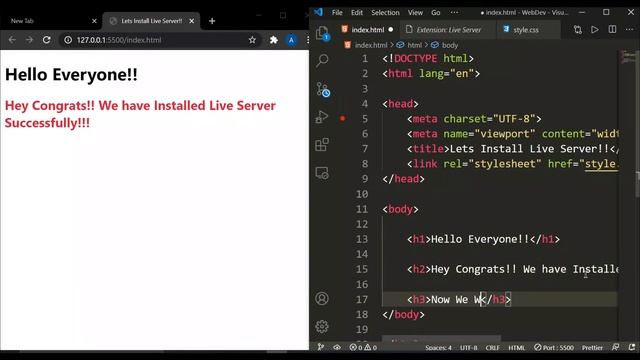Open the Remote Explorer view

[322, 173]
